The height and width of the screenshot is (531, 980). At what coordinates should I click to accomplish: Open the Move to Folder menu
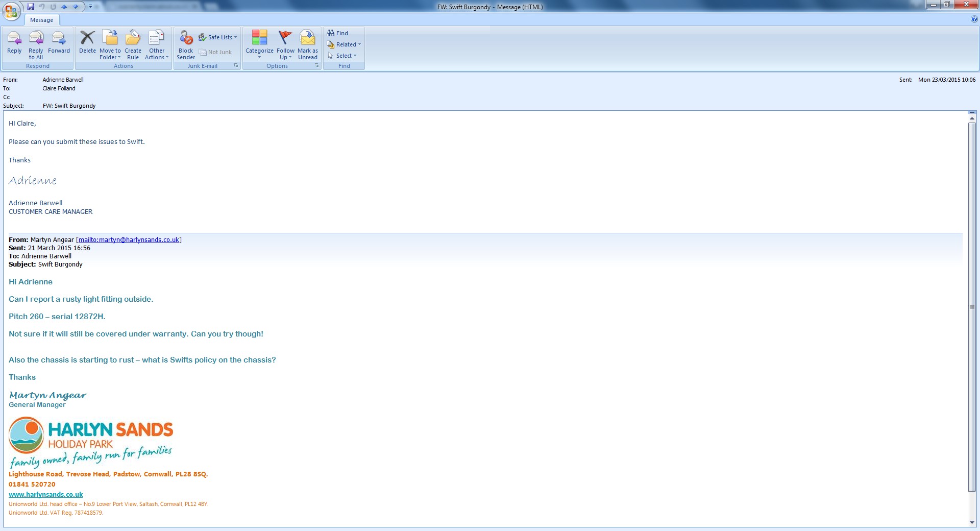[x=110, y=45]
